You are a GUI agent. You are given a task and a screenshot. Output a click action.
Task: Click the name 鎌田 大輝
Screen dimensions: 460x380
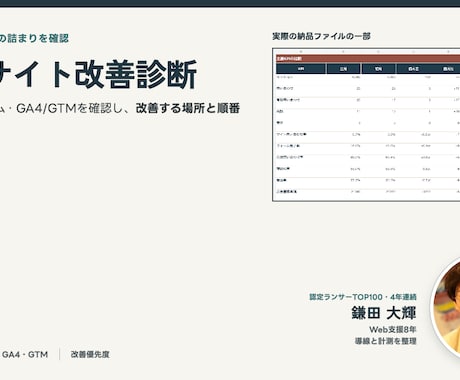[384, 313]
